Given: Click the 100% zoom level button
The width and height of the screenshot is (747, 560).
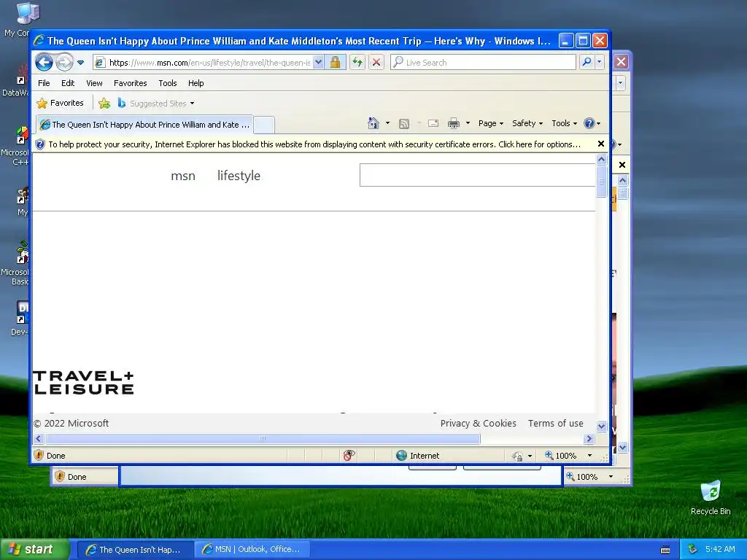Looking at the screenshot, I should click(561, 456).
